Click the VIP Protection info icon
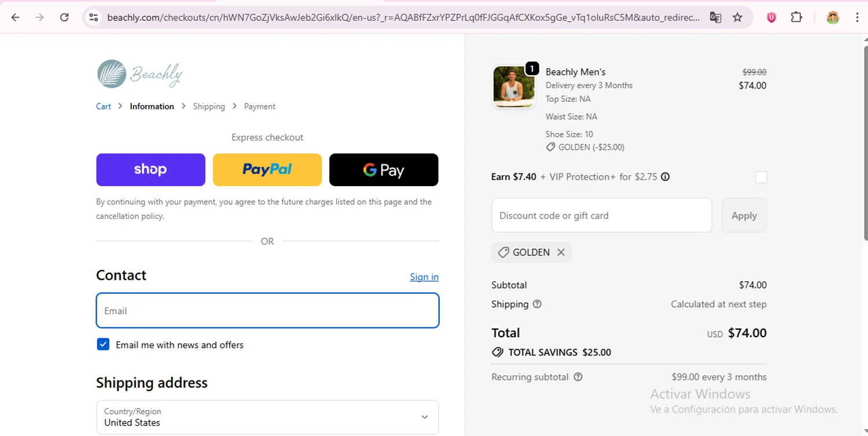 665,177
